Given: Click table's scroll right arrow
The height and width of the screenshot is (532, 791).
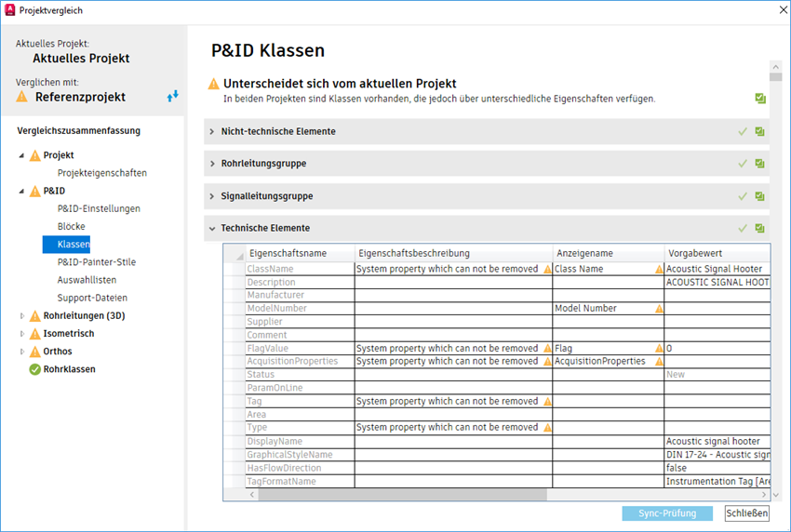Looking at the screenshot, I should point(764,495).
